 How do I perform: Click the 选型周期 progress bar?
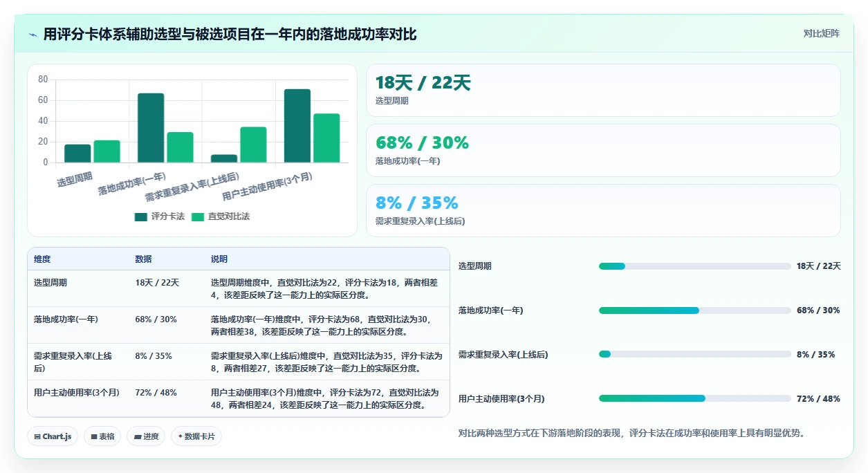pyautogui.click(x=694, y=266)
